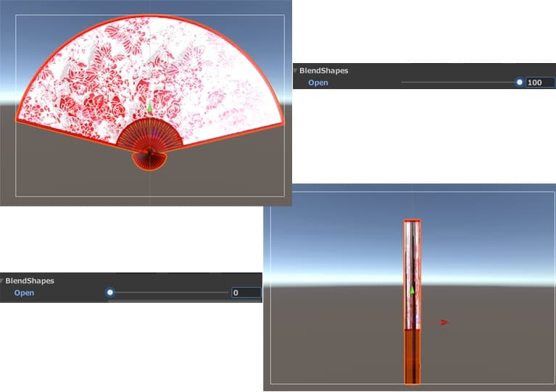Image resolution: width=556 pixels, height=392 pixels.
Task: Click the Open slider handle at 0
Action: point(110,293)
